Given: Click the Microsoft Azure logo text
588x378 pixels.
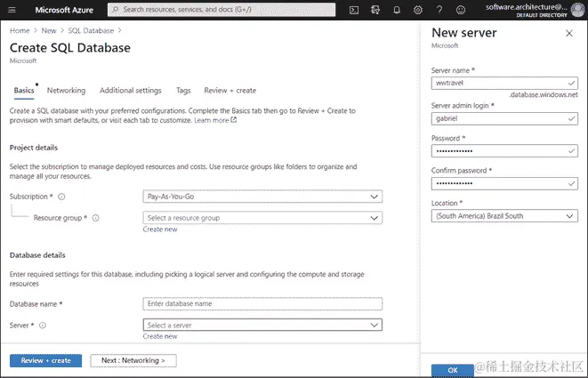Looking at the screenshot, I should pyautogui.click(x=64, y=10).
